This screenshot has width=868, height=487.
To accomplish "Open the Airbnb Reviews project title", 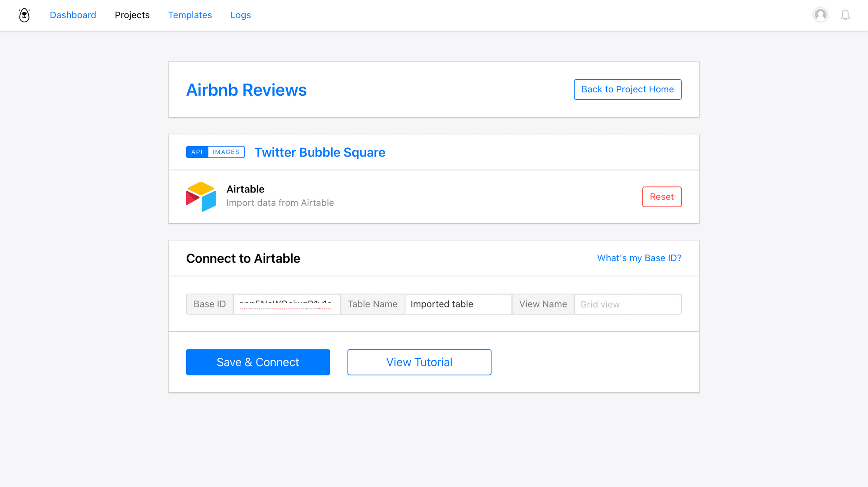I will (246, 90).
